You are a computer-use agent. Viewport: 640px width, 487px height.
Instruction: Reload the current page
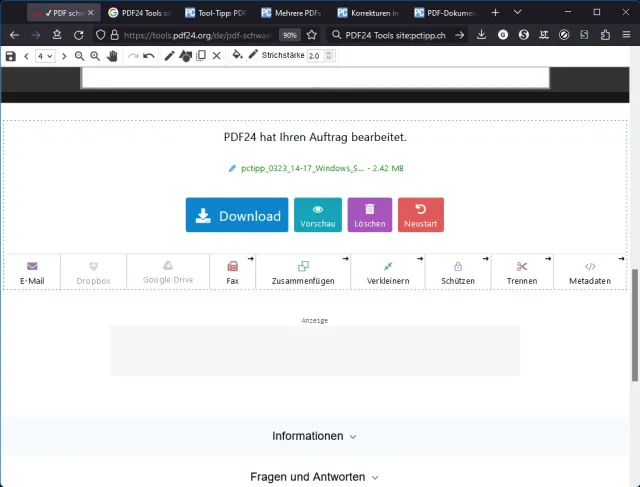[78, 35]
